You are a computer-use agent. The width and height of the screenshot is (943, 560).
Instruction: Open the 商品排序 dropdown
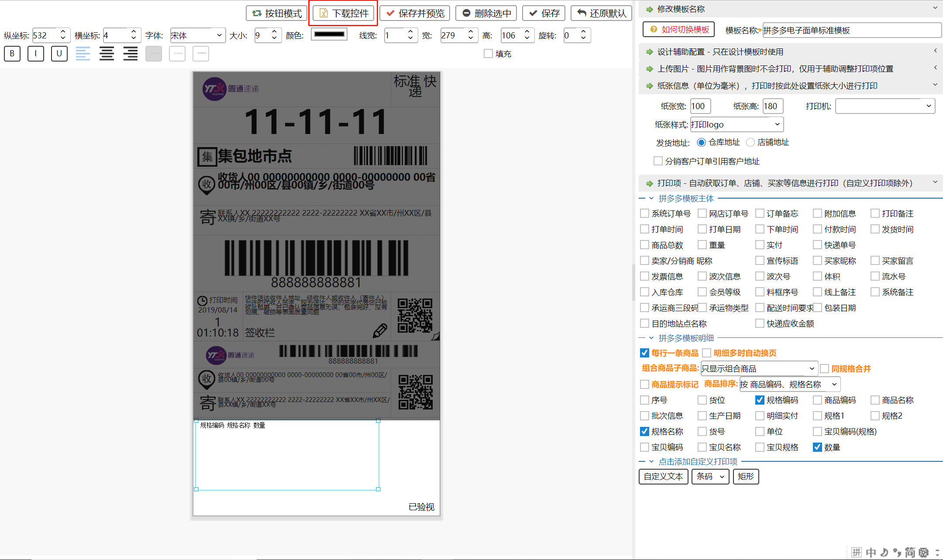pyautogui.click(x=789, y=384)
